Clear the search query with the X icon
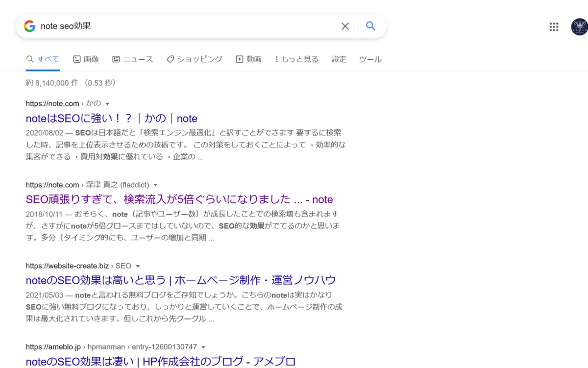The width and height of the screenshot is (588, 368). pyautogui.click(x=345, y=26)
